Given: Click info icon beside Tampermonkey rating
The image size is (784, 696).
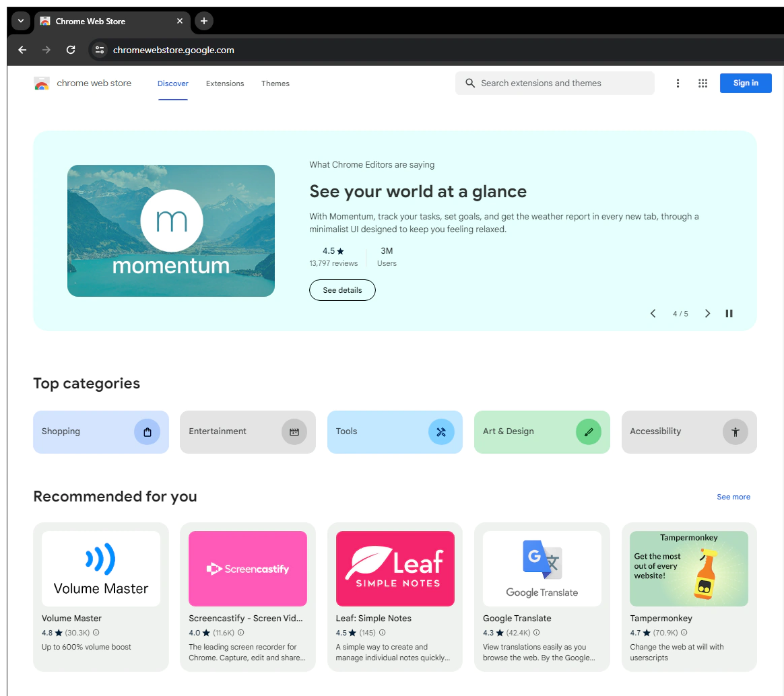Looking at the screenshot, I should 684,633.
